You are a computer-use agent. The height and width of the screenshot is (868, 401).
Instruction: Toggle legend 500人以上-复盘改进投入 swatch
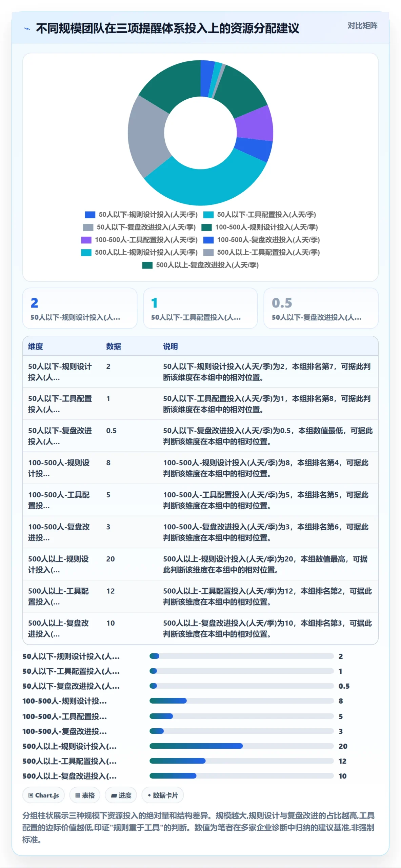147,265
